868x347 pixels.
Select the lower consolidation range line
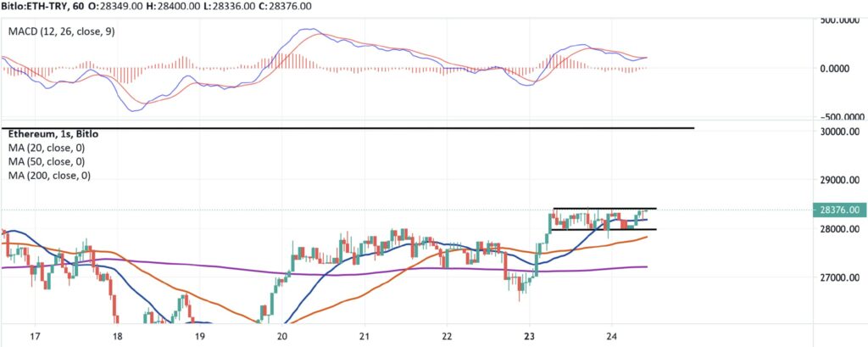[604, 229]
